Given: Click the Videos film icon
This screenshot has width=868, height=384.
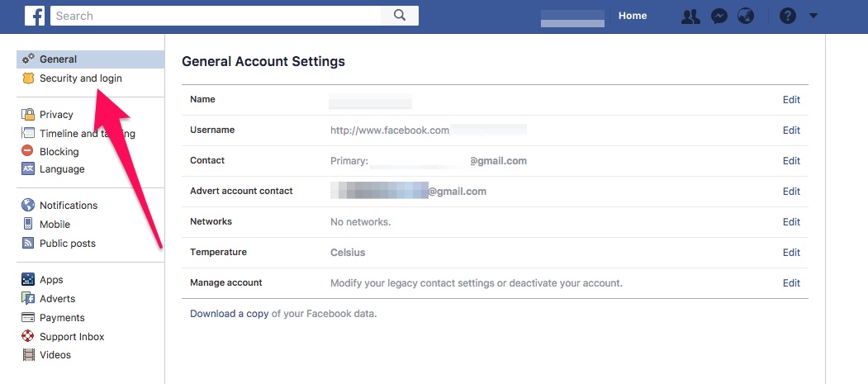Looking at the screenshot, I should click(28, 354).
